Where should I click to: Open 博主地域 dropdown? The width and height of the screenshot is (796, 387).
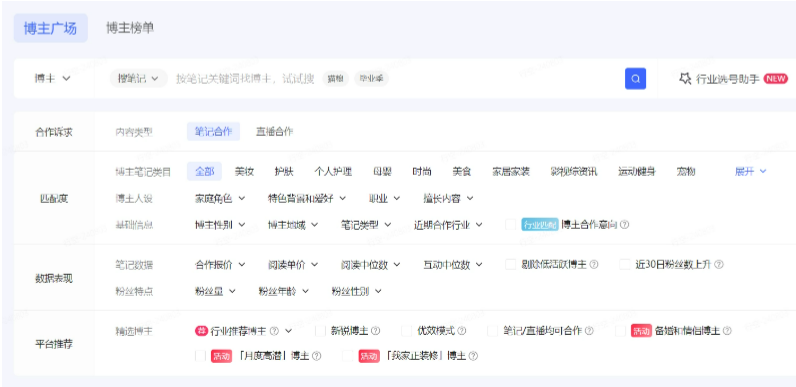(293, 224)
